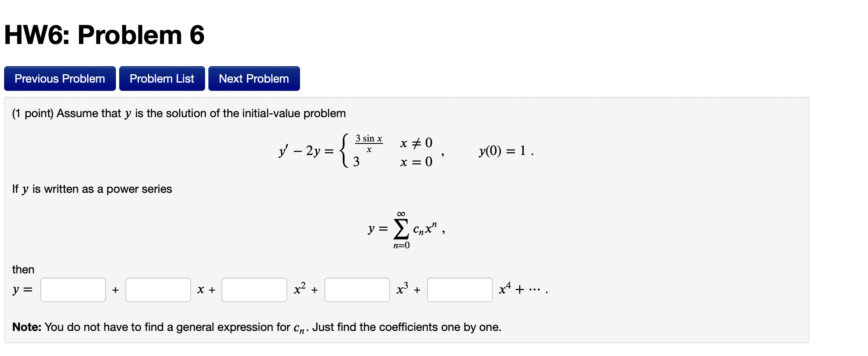Image resolution: width=868 pixels, height=356 pixels.
Task: Click inside the first empty answer field
Action: click(x=73, y=290)
